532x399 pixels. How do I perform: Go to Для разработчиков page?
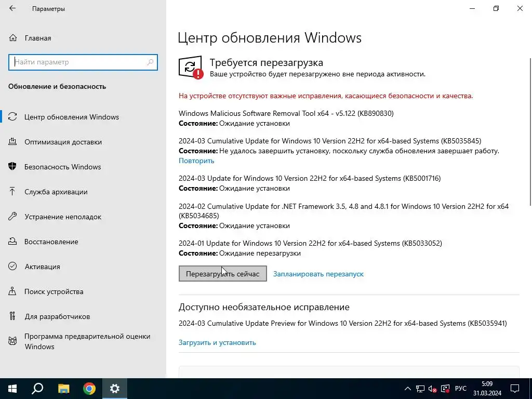coord(83,316)
